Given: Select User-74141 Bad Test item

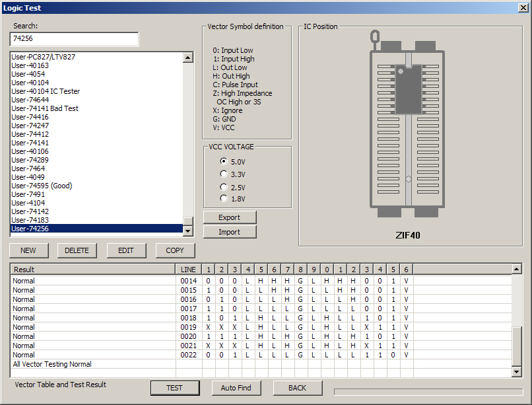Looking at the screenshot, I should 45,108.
